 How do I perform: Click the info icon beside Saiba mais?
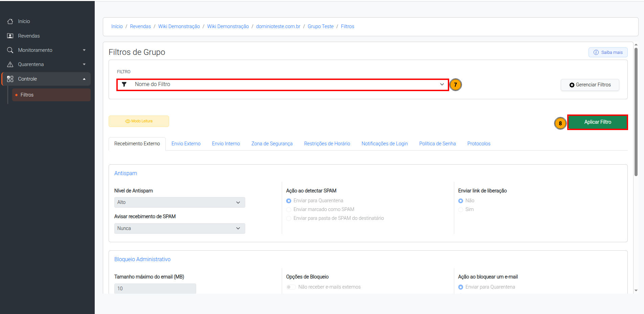tap(596, 53)
